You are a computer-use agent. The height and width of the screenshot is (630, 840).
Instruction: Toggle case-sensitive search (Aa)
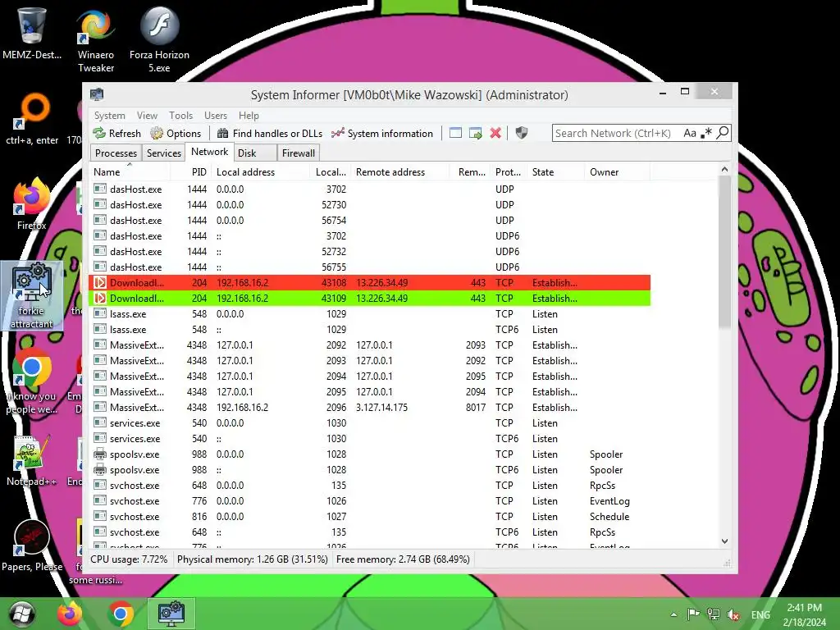pyautogui.click(x=689, y=133)
